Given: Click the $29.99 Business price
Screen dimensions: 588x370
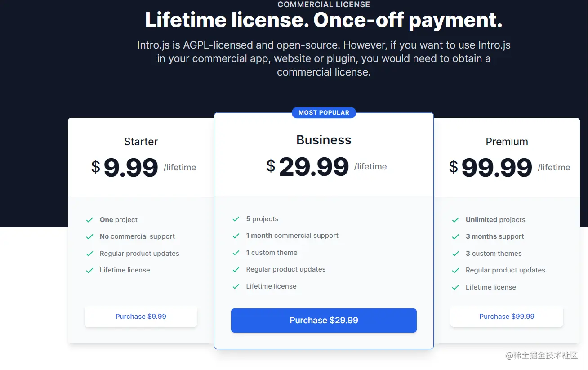Looking at the screenshot, I should (314, 167).
